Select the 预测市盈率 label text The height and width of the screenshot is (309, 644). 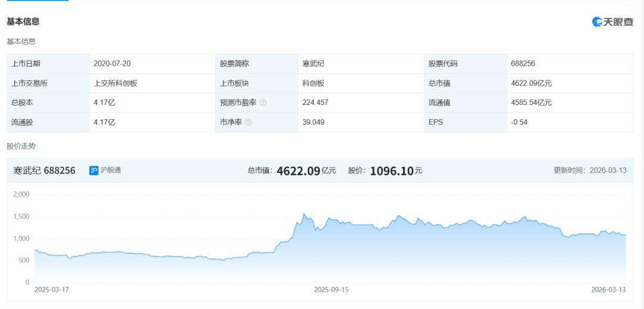(x=238, y=103)
